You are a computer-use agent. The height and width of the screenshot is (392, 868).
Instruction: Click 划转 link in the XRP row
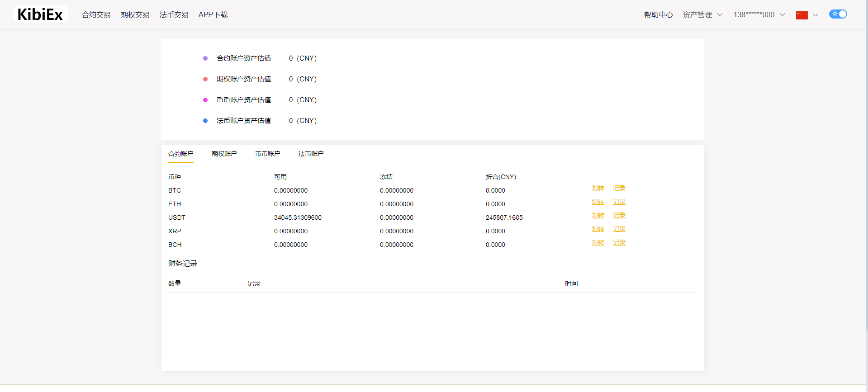pyautogui.click(x=598, y=229)
